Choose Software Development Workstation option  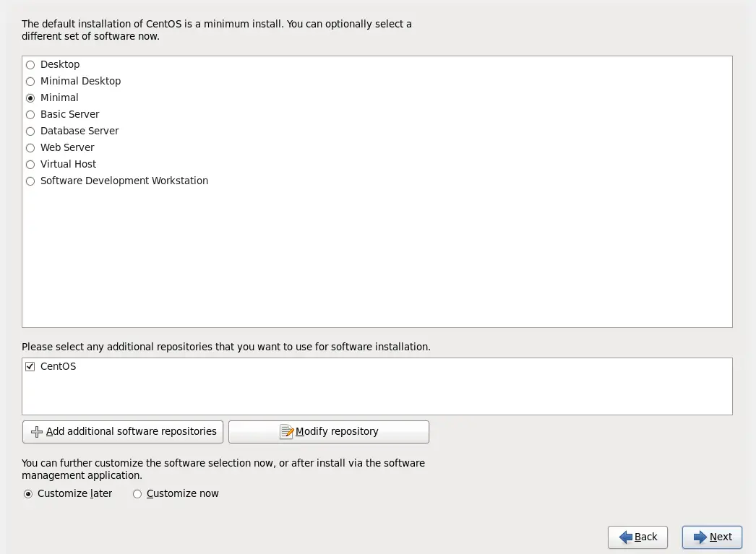(x=30, y=181)
